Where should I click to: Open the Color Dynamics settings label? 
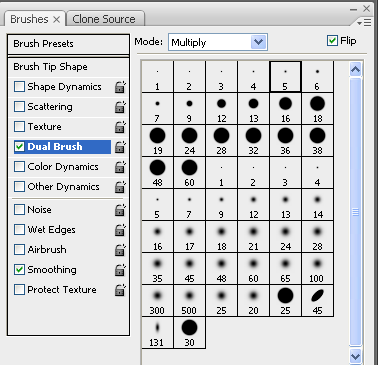pos(63,167)
